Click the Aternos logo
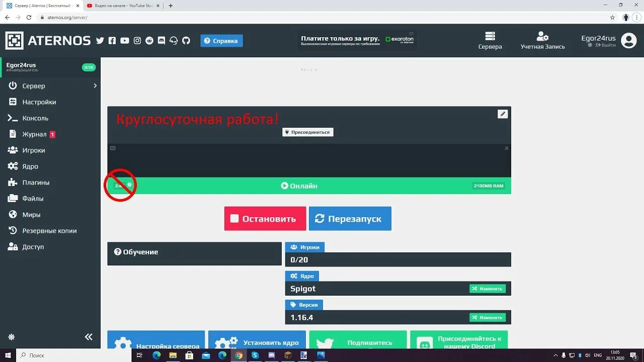This screenshot has height=362, width=644. (x=48, y=41)
